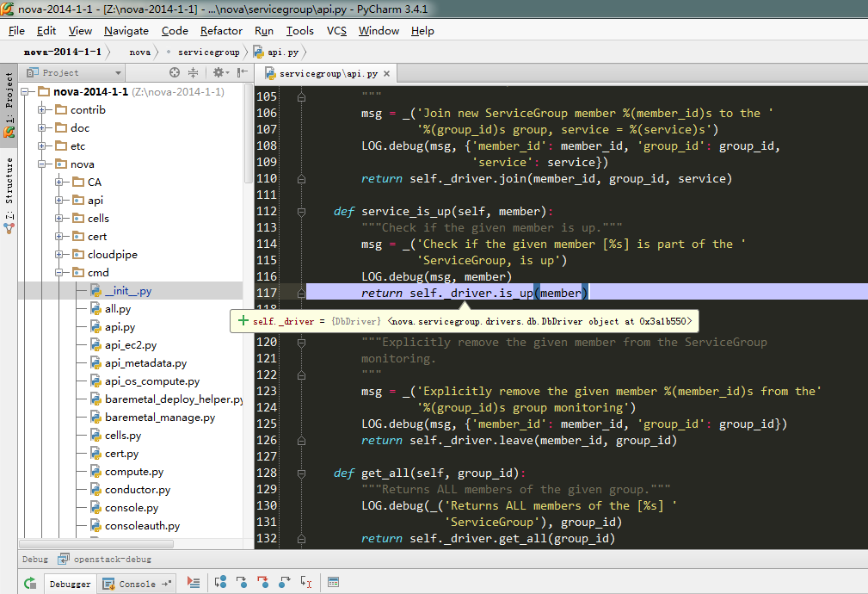Toggle fold marker at line 117

301,293
